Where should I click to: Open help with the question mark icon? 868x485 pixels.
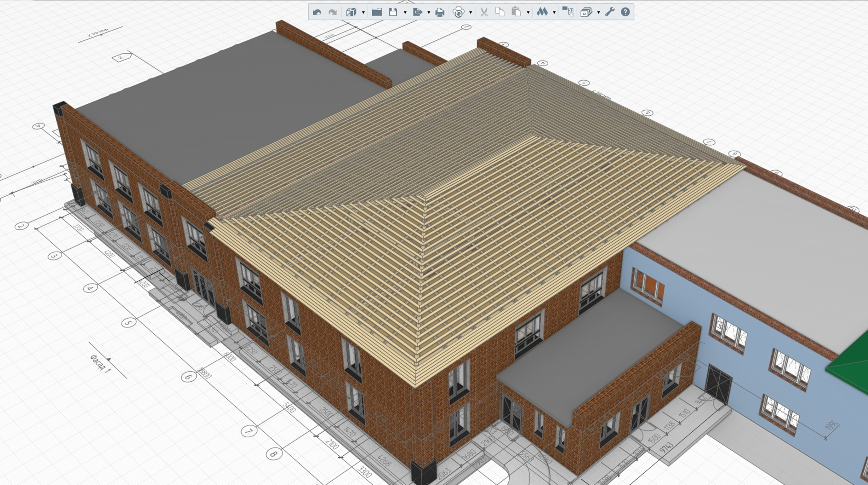pos(625,13)
